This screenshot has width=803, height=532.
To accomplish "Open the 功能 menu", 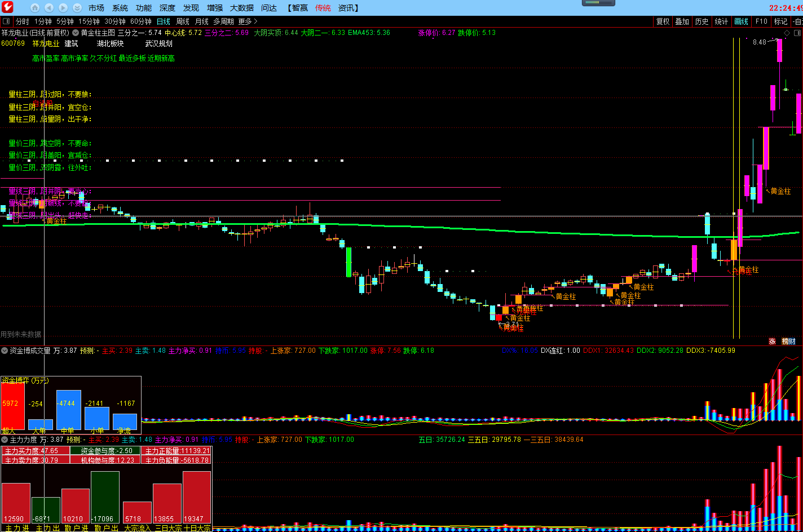I will click(x=144, y=8).
